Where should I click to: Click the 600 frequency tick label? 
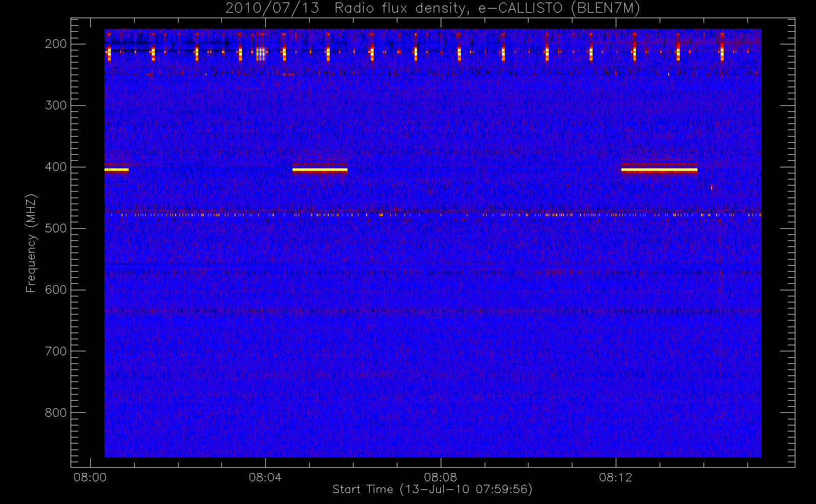[56, 290]
